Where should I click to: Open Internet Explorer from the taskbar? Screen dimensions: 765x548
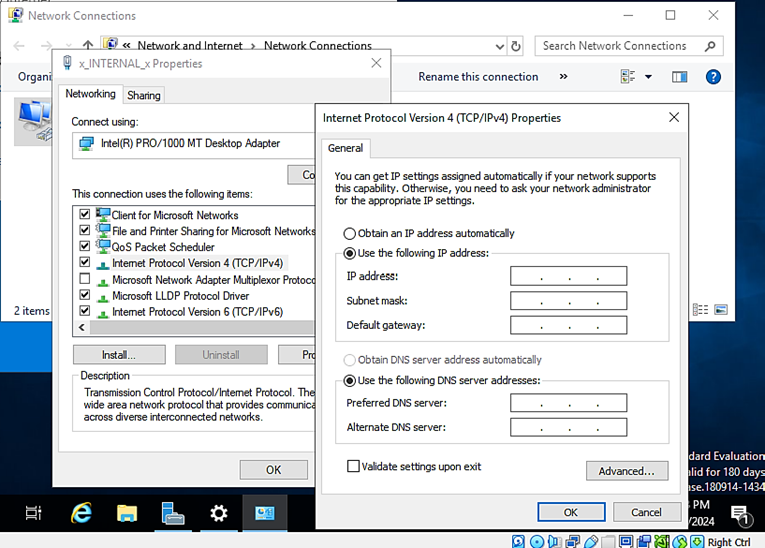[82, 513]
